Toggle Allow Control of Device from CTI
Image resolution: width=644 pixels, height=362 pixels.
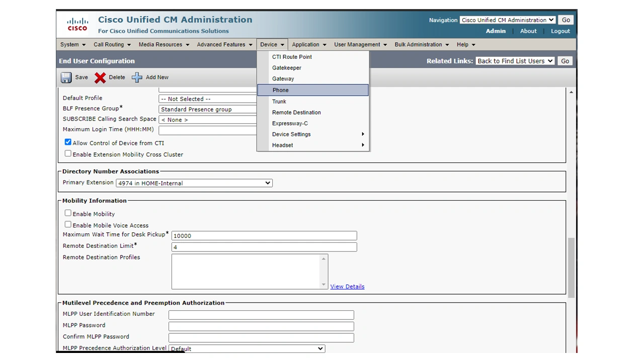click(68, 142)
